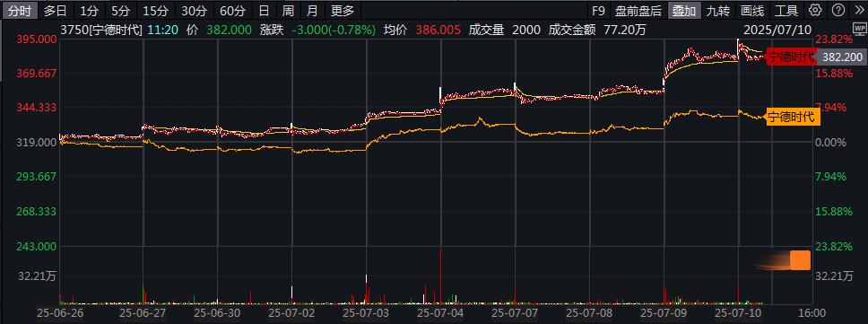Click the 11:20 time value

pyautogui.click(x=163, y=30)
